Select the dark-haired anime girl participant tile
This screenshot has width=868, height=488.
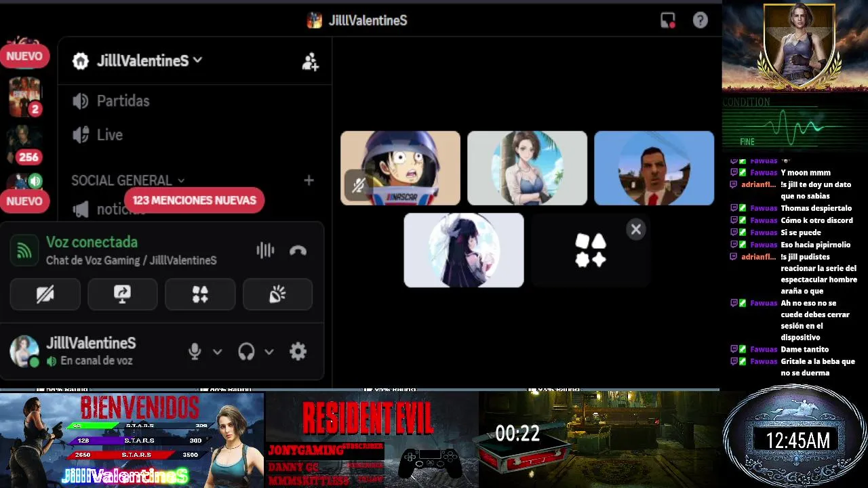click(464, 250)
